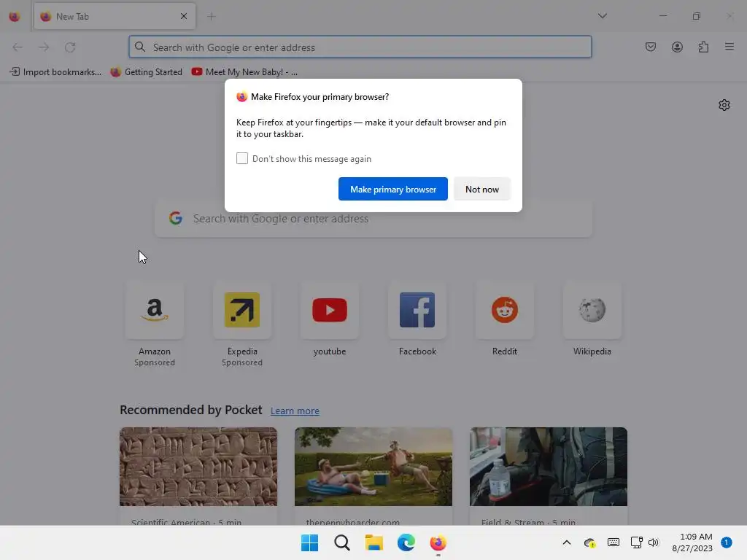Open the notification count badge
Image resolution: width=747 pixels, height=560 pixels.
tap(726, 542)
